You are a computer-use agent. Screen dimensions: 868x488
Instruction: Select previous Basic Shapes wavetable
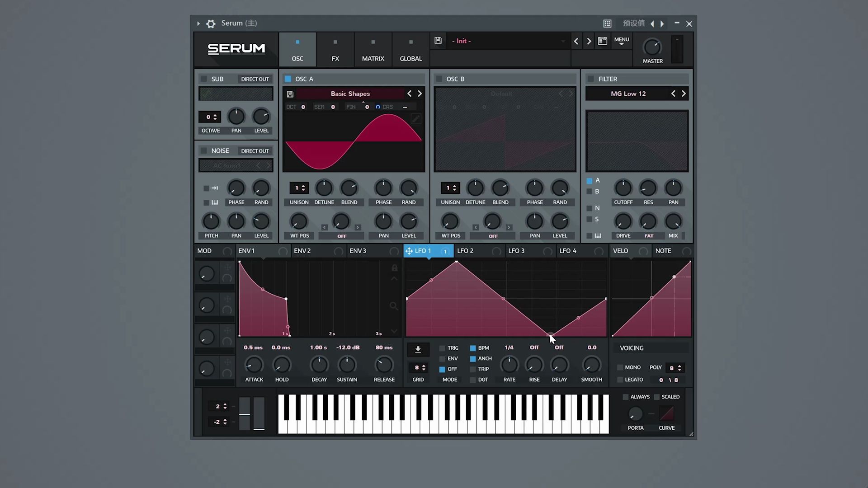[410, 94]
